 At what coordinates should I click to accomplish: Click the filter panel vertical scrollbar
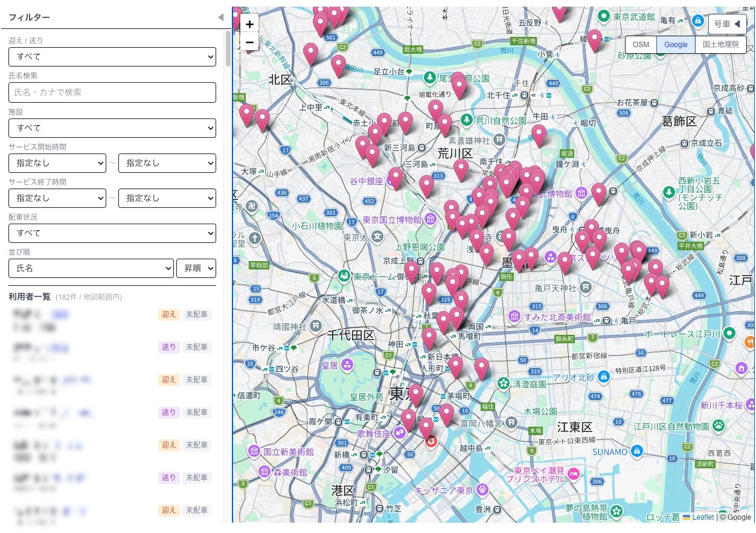pos(228,48)
